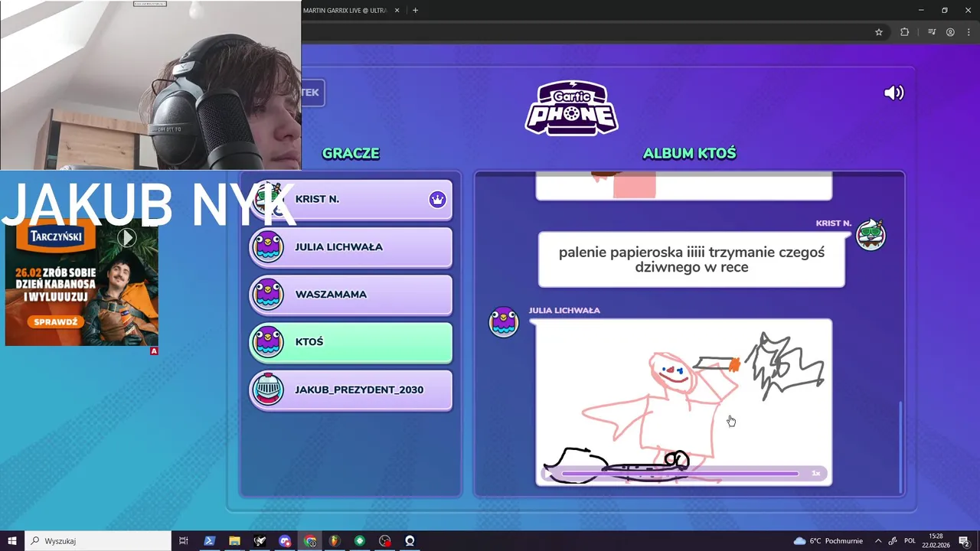The width and height of the screenshot is (980, 551).
Task: Open Chrome extensions puzzle icon
Action: click(x=904, y=32)
